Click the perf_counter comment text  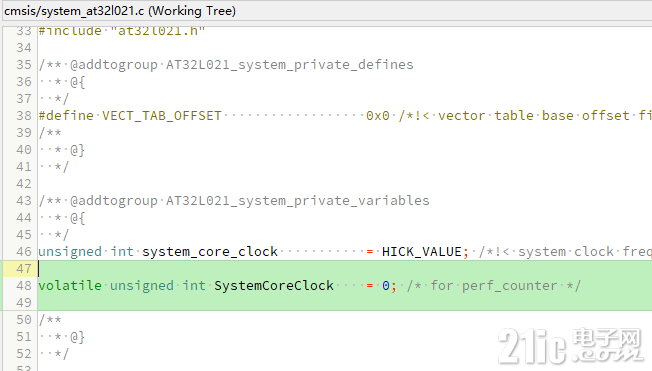(x=509, y=286)
